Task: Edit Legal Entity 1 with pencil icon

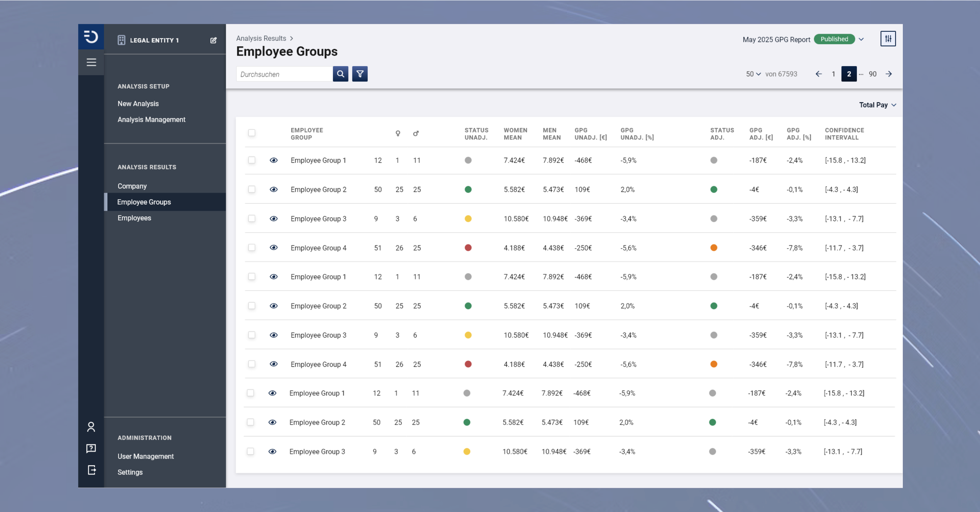Action: [x=213, y=40]
